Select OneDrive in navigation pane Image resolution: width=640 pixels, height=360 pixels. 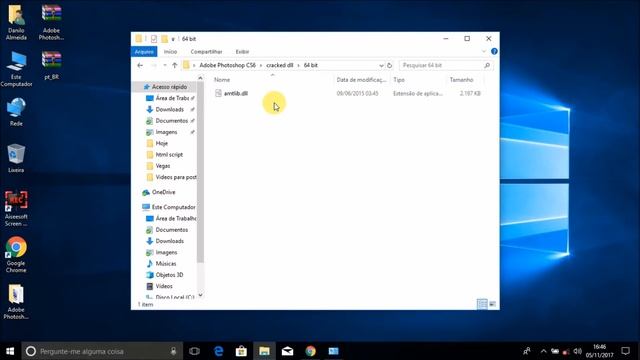163,192
